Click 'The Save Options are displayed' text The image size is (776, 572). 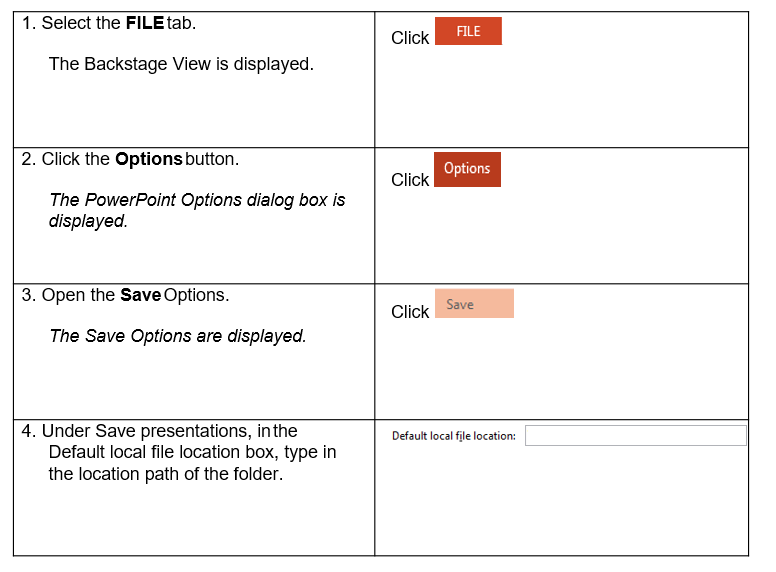pyautogui.click(x=177, y=336)
